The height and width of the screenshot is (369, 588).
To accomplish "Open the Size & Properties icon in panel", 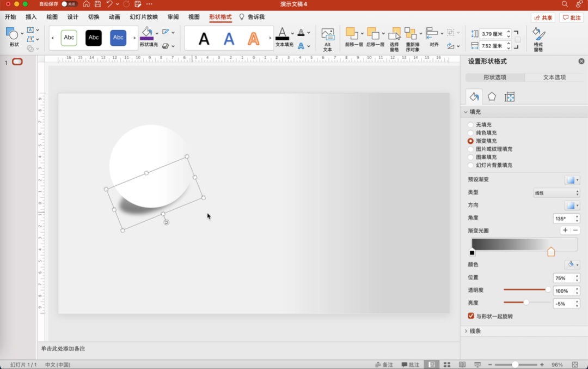I will point(510,97).
